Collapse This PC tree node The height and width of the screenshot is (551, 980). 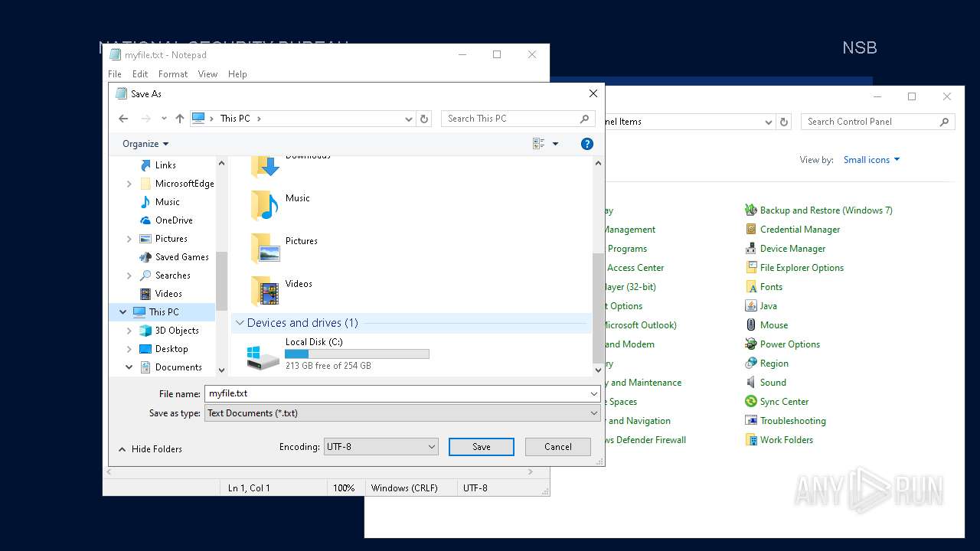click(123, 312)
